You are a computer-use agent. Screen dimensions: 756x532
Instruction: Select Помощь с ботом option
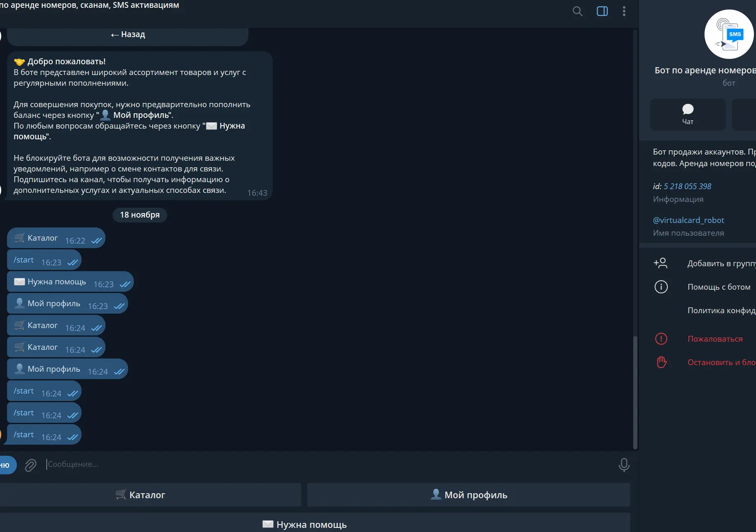pyautogui.click(x=719, y=287)
